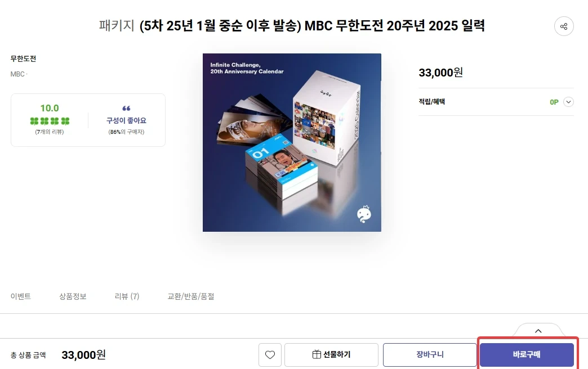
Task: Click the gift box icon on 선물하기
Action: (317, 354)
